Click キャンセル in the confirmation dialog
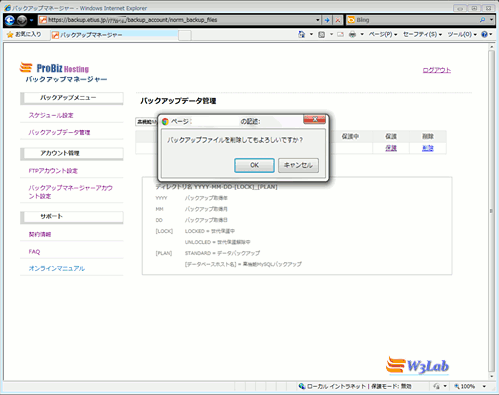Screen dimensions: 499x395 pyautogui.click(x=298, y=165)
